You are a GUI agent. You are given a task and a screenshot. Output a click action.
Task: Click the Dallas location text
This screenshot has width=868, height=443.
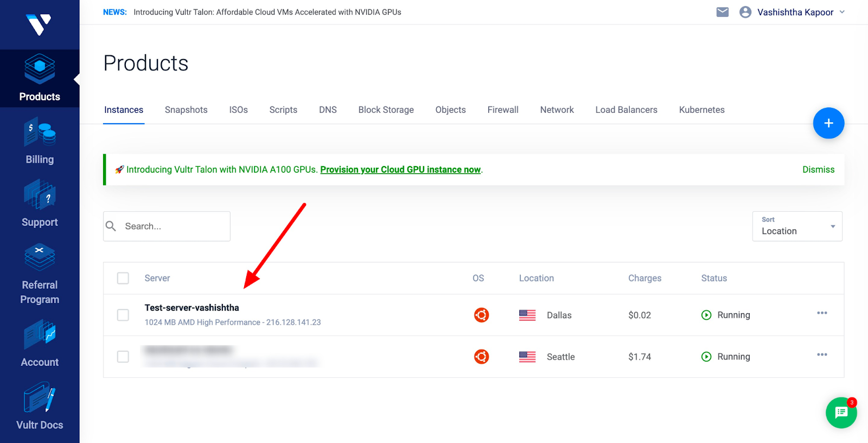(x=559, y=315)
